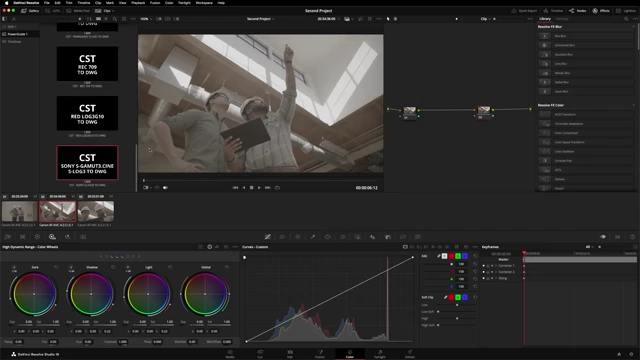The image size is (640, 360).
Task: Open the File menu
Action: (47, 2)
